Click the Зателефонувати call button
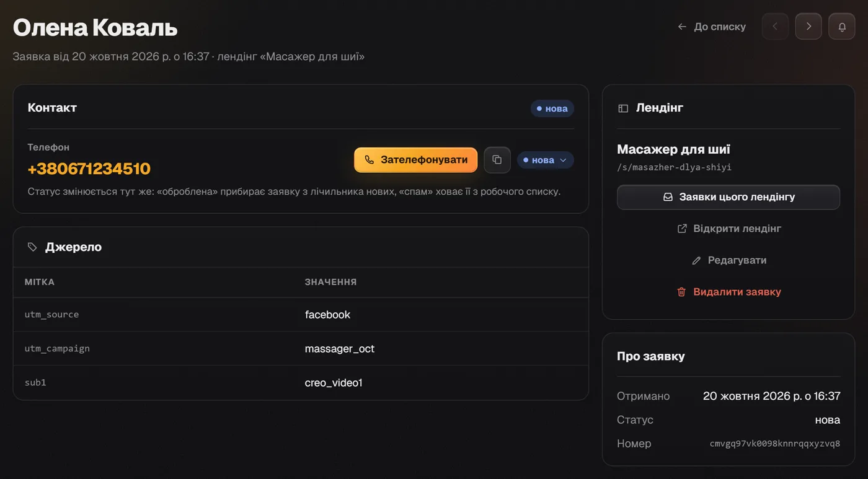 coord(416,160)
